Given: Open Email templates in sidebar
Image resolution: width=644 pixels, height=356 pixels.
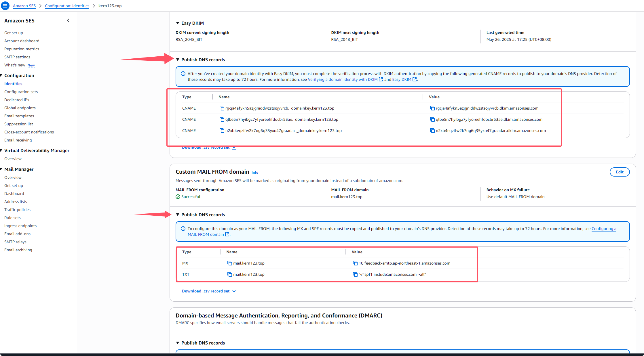Looking at the screenshot, I should (x=19, y=116).
